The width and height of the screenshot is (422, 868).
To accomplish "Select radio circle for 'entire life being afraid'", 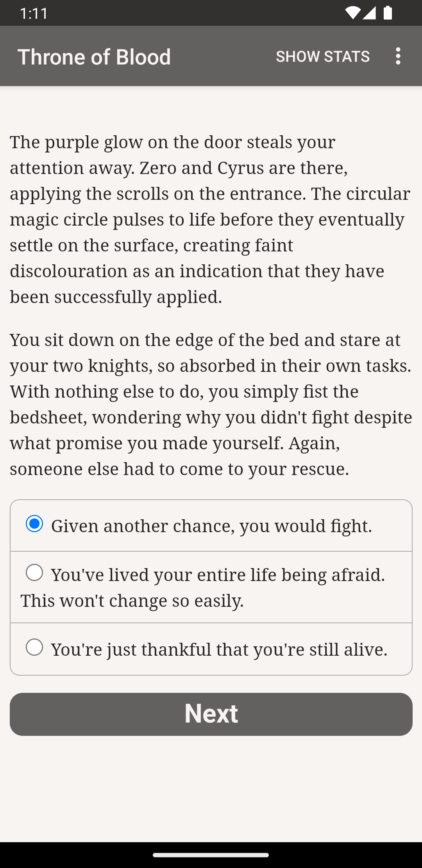I will pos(34,573).
